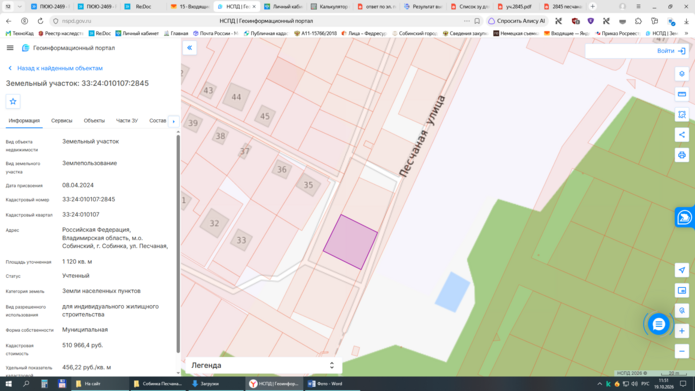Select the Информация tab
695x391 pixels.
24,121
